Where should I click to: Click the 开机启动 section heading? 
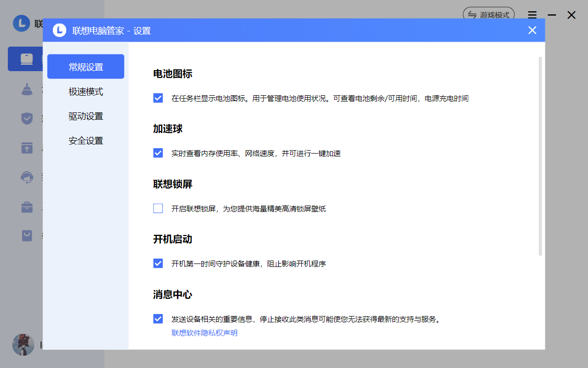click(172, 239)
